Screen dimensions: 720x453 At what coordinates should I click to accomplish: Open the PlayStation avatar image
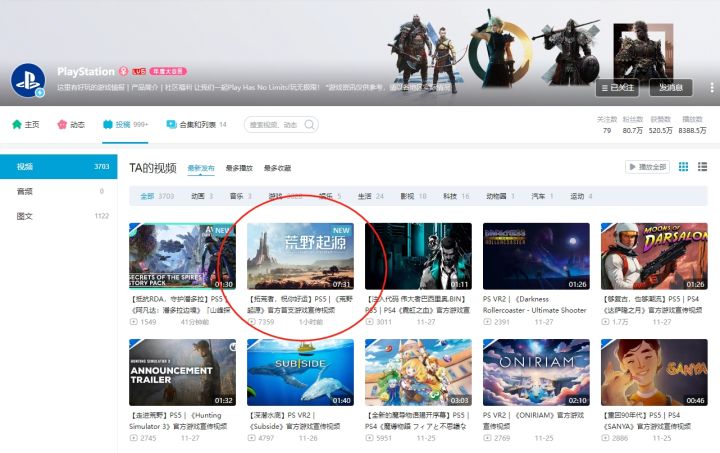coord(28,80)
